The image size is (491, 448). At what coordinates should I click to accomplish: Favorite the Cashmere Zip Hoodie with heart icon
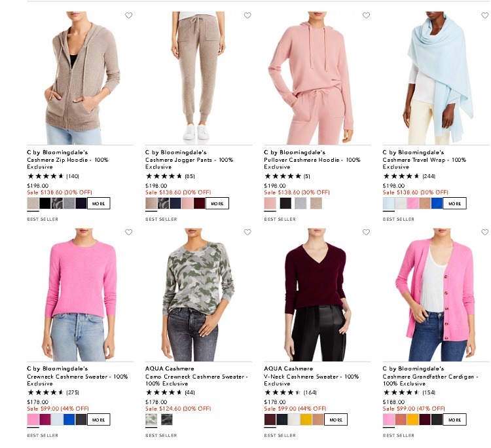pos(129,15)
